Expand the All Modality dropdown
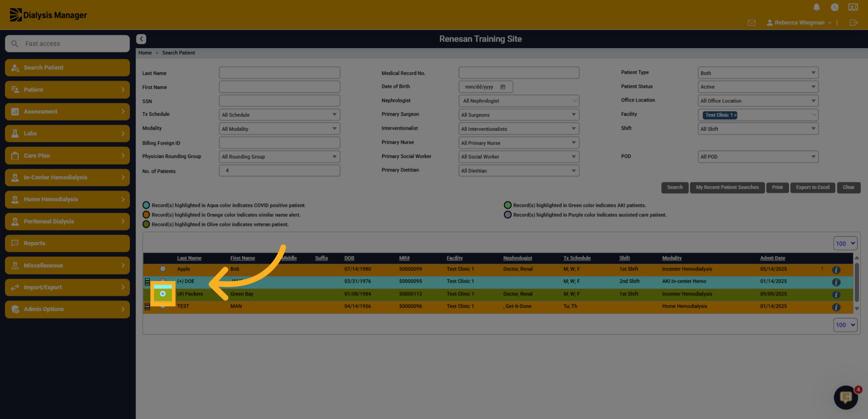This screenshot has width=868, height=419. 279,129
